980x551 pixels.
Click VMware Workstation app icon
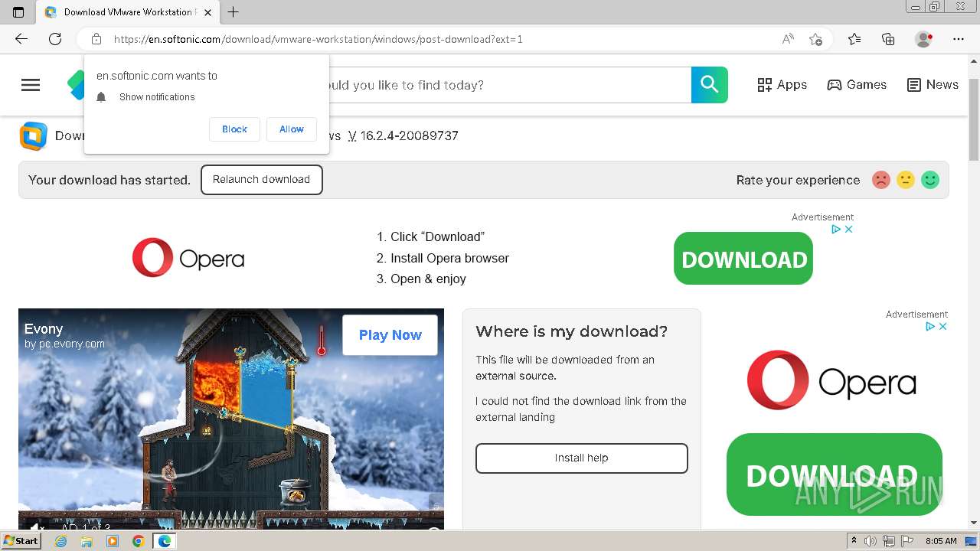pyautogui.click(x=33, y=136)
